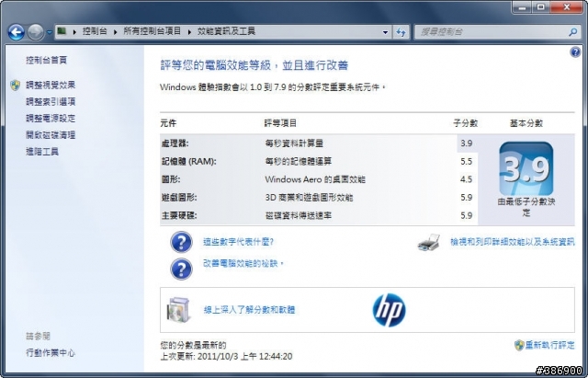
Task: Select the 處理器 row label
Action: click(x=175, y=143)
